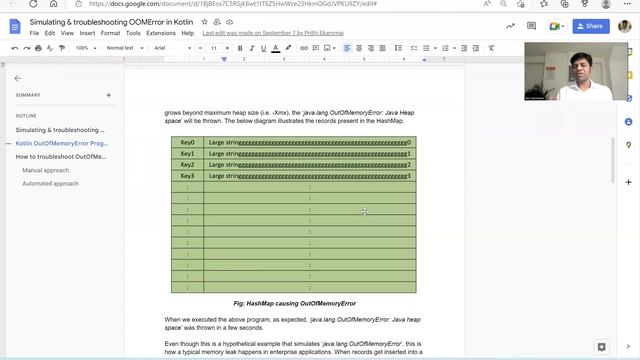Click the Undo arrow in toolbar
Viewport: 640px width, 360px height.
click(x=15, y=48)
